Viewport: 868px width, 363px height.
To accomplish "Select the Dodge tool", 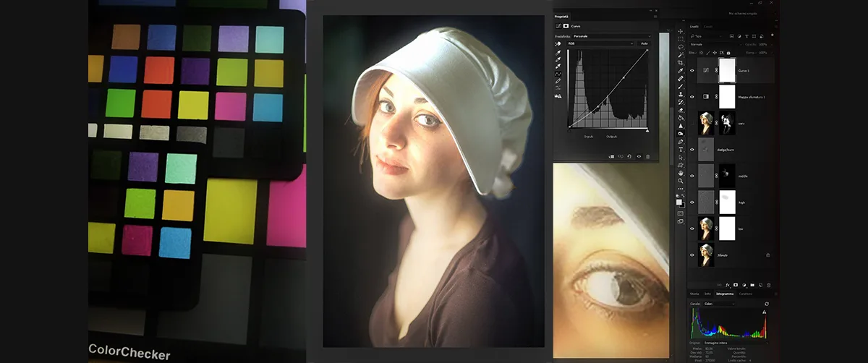I will point(681,134).
